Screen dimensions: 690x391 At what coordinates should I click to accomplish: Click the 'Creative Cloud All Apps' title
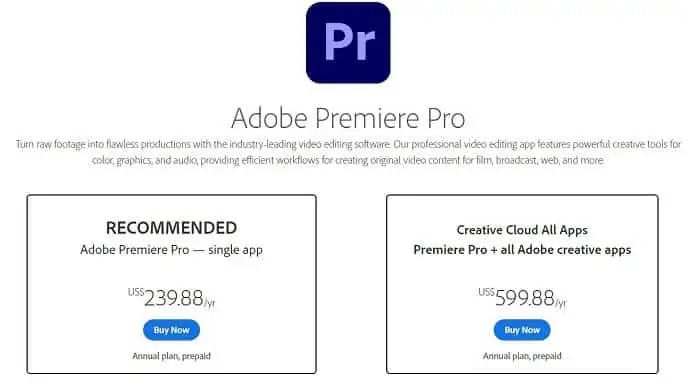[x=522, y=230]
